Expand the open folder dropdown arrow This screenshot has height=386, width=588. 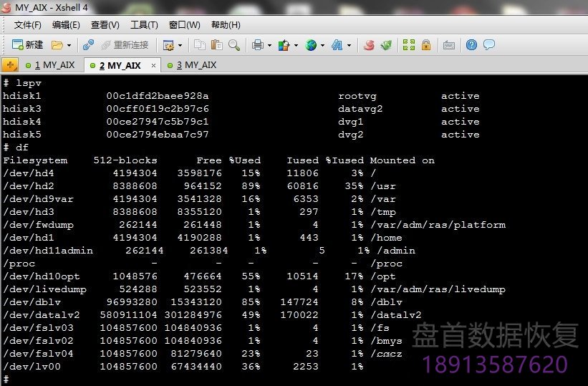pyautogui.click(x=69, y=45)
